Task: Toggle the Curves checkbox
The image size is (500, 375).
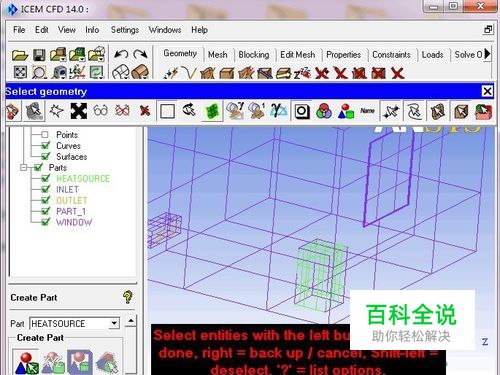Action: [46, 145]
